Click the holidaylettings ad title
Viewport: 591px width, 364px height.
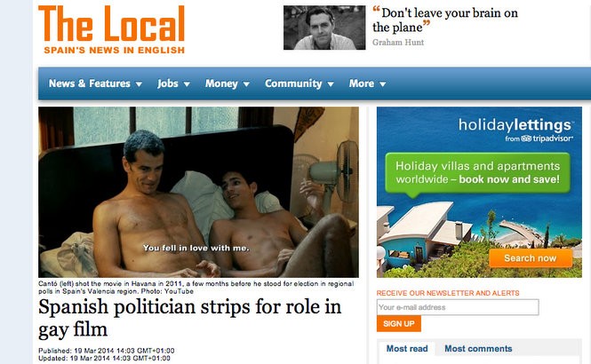coord(515,125)
